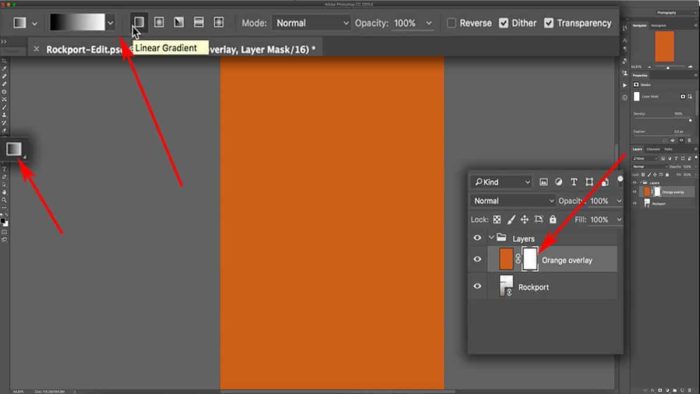Expand the tools panel double-arrow
Image resolution: width=700 pixels, height=394 pixels.
coord(4,41)
